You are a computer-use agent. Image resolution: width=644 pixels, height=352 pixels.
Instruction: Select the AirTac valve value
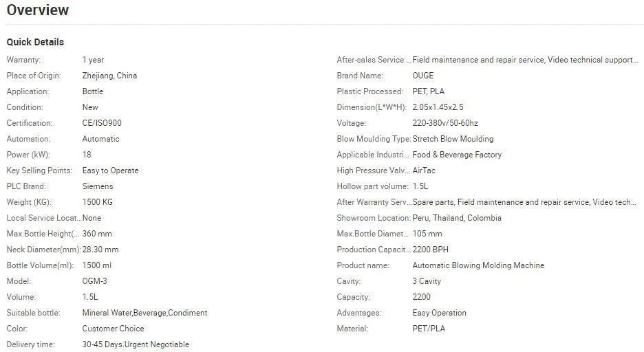tap(424, 170)
